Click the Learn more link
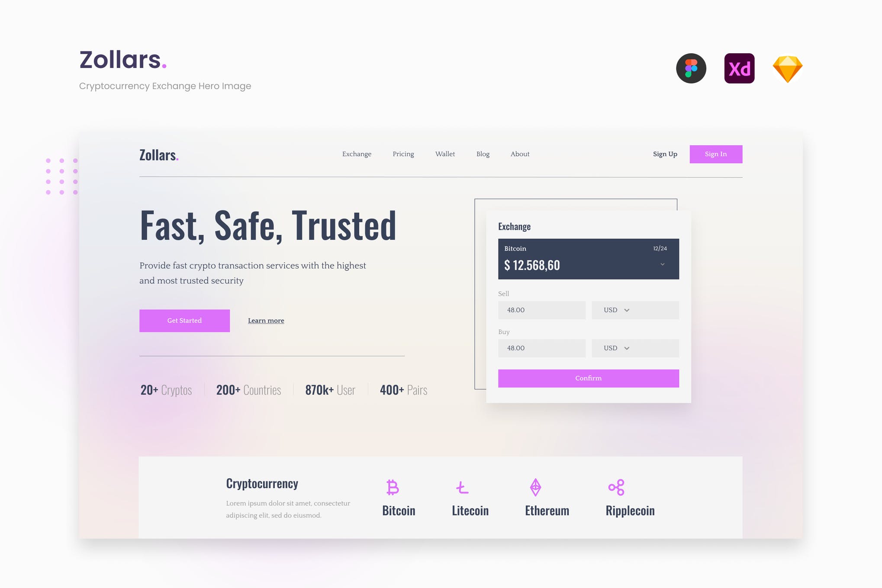882x588 pixels. [266, 320]
